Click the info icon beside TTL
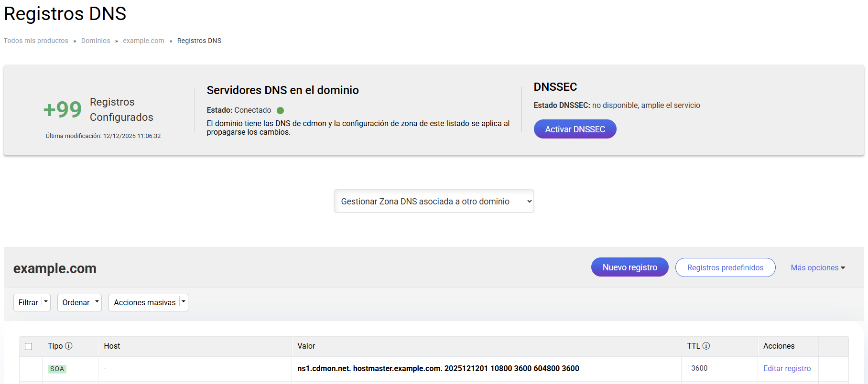The image size is (868, 384). point(706,346)
